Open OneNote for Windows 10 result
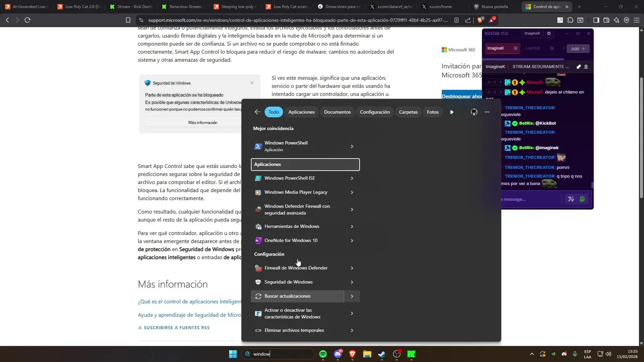644x362 pixels. pos(297,240)
